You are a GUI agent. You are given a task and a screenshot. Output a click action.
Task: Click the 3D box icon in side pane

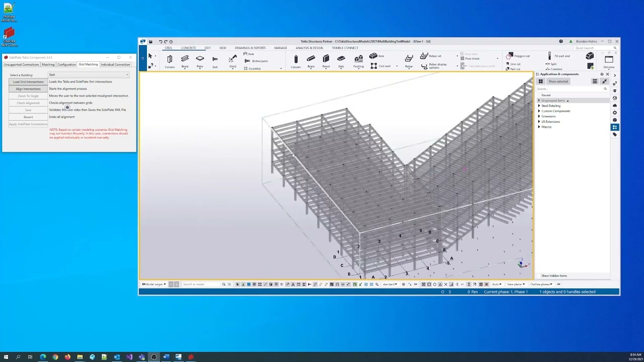pos(615,120)
